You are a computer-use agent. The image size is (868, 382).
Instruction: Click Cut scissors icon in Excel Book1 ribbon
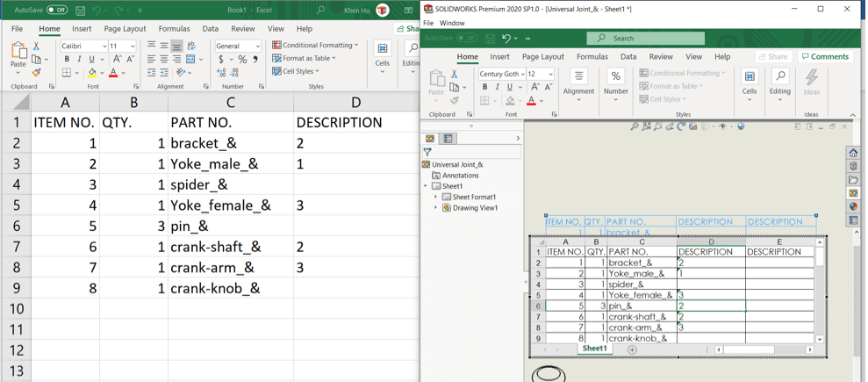coord(36,47)
